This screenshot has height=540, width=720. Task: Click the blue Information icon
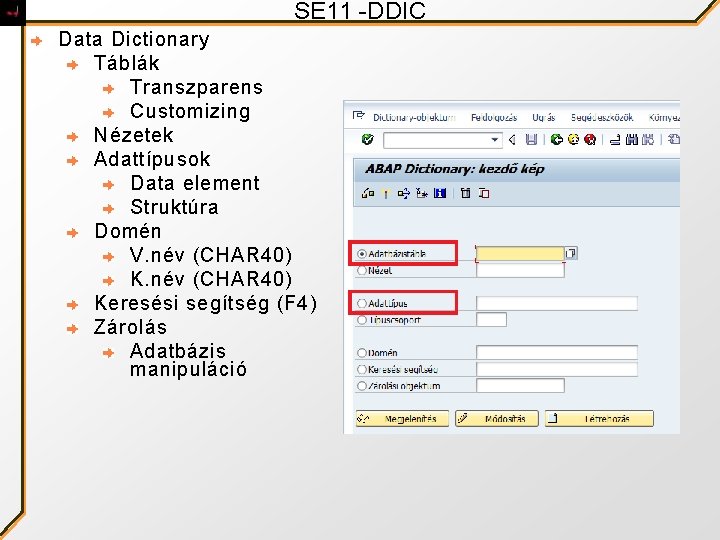point(439,193)
